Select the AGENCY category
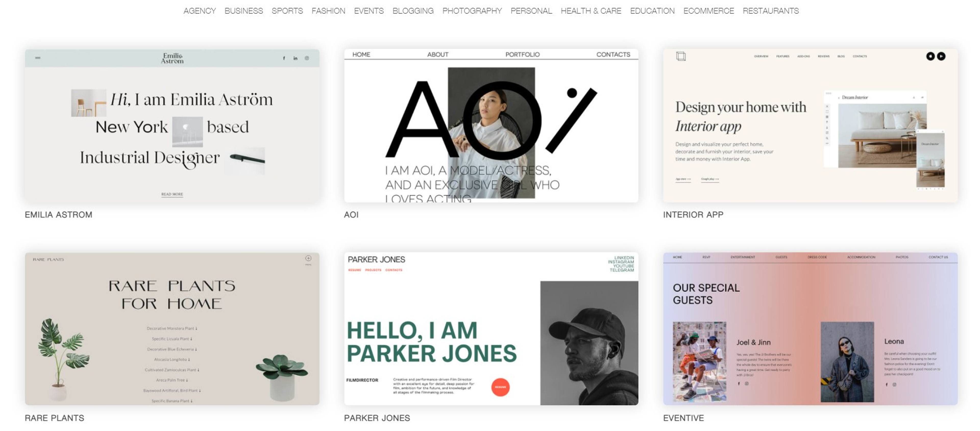Image resolution: width=980 pixels, height=431 pixels. coord(199,11)
